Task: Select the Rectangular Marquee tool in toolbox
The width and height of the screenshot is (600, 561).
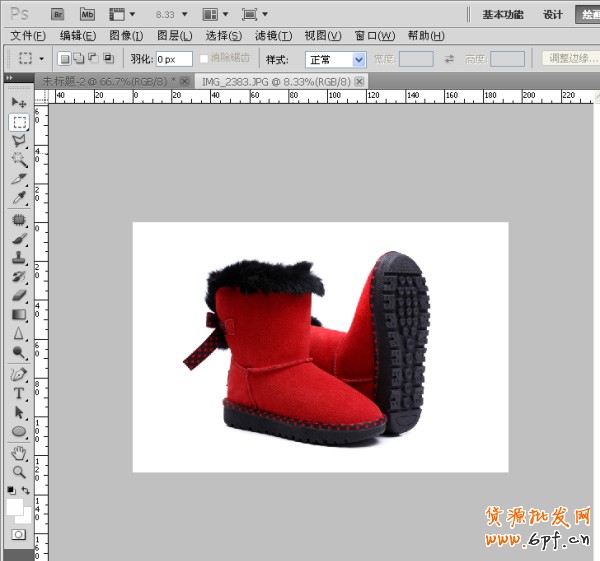Action: coord(18,122)
